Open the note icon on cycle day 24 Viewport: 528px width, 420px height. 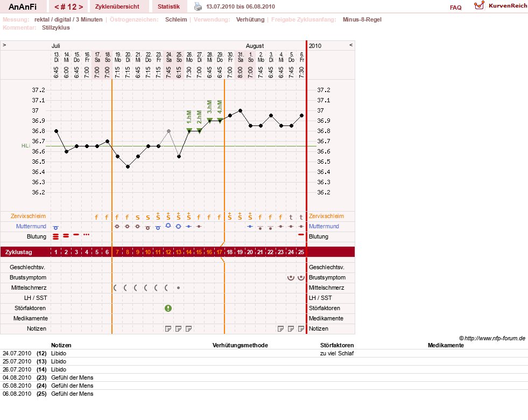[291, 328]
